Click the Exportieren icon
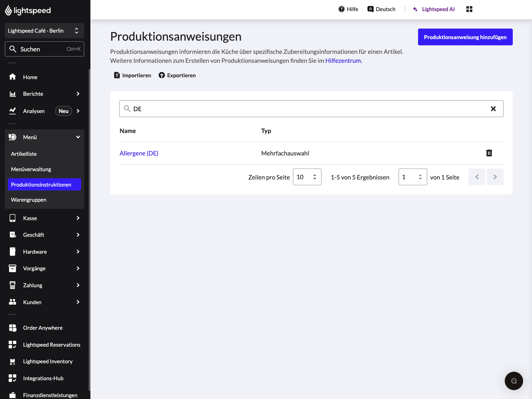Screen dimensions: 532x399 (162, 75)
